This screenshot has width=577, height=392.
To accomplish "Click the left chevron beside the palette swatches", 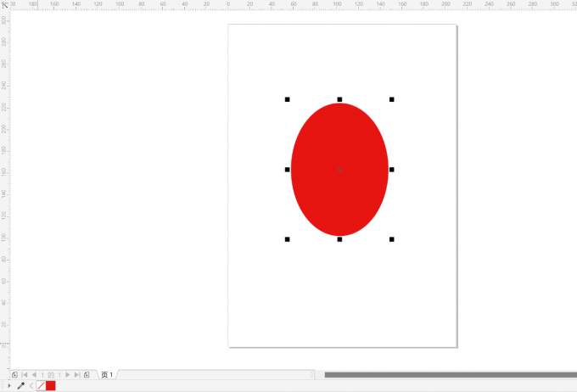I will (x=31, y=386).
